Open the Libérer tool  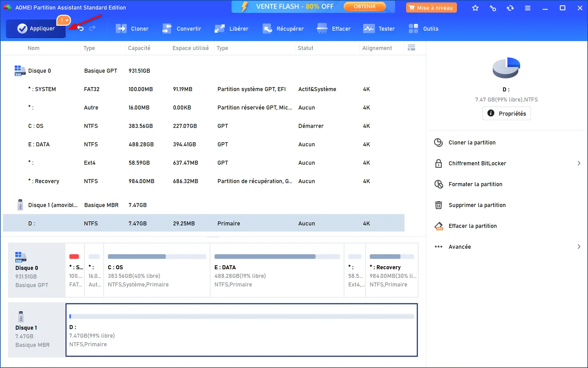[x=231, y=29]
